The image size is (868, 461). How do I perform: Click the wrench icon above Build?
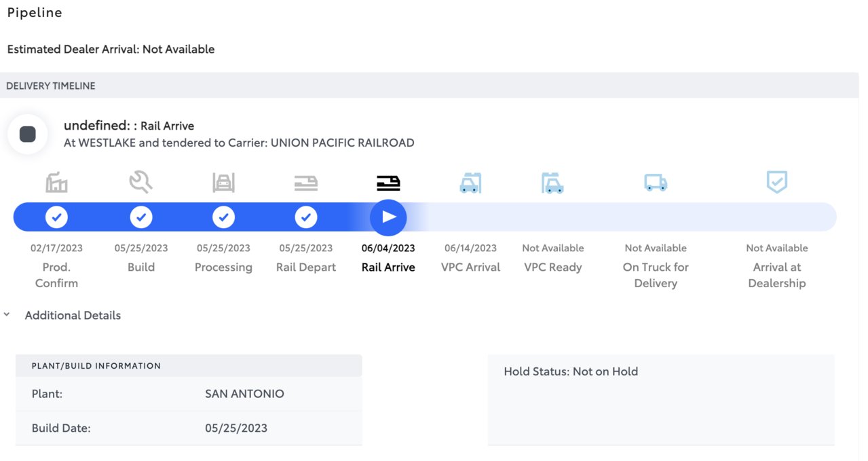140,182
